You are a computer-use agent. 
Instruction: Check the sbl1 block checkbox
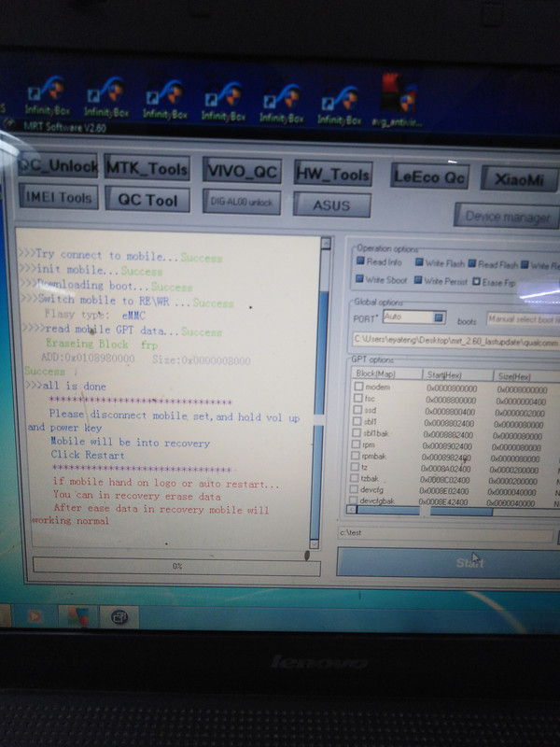pos(357,421)
